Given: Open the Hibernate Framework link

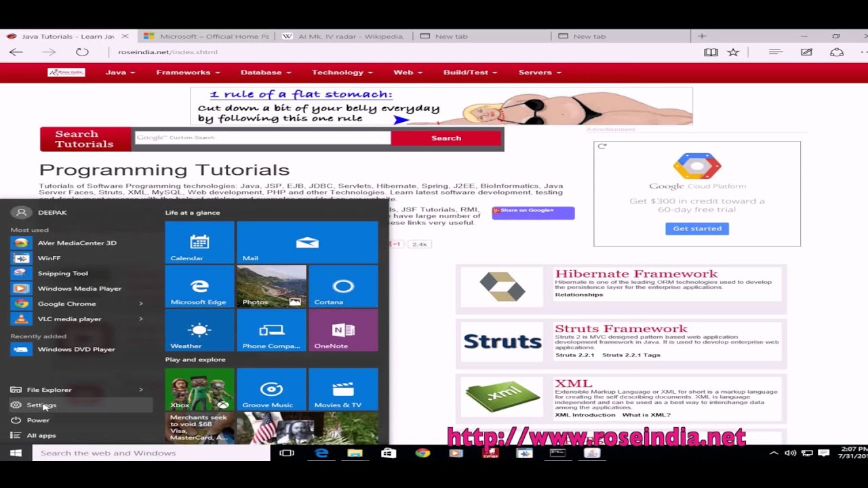Looking at the screenshot, I should point(636,274).
